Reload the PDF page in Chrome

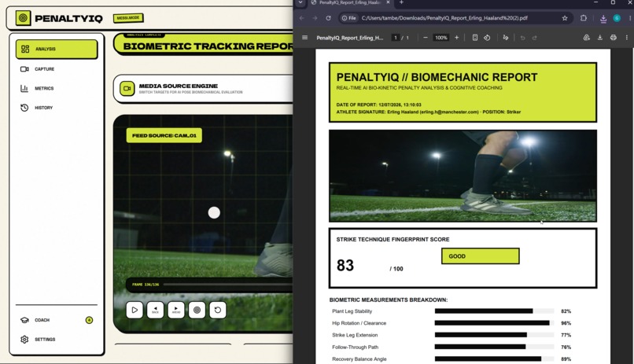(328, 18)
